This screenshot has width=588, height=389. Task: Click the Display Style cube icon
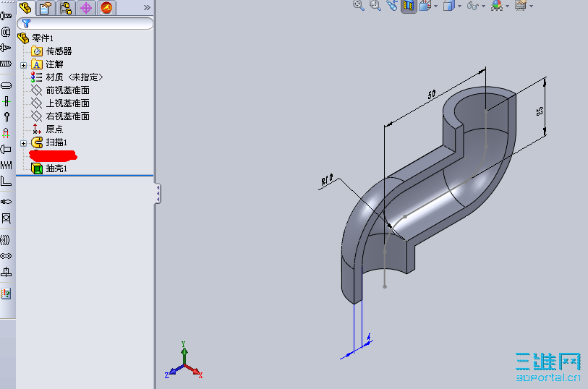[x=449, y=6]
